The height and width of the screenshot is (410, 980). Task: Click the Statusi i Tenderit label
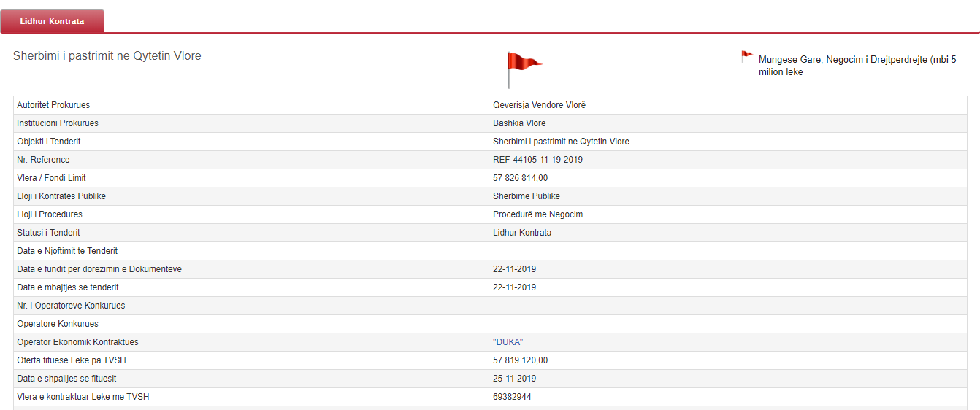coord(49,233)
